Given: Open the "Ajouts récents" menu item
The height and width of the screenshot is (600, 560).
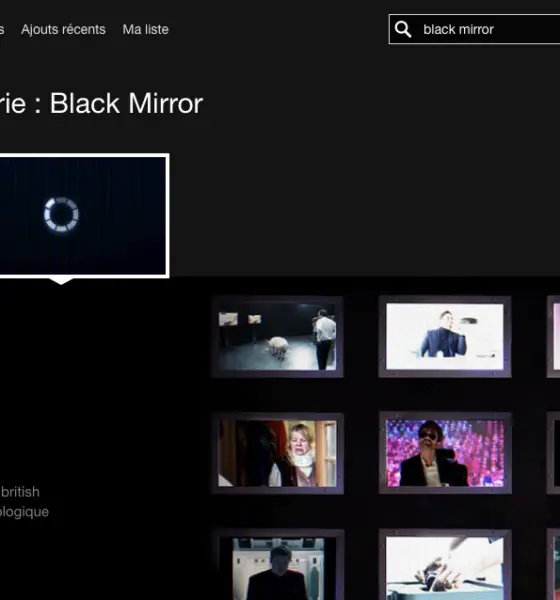Looking at the screenshot, I should point(63,29).
